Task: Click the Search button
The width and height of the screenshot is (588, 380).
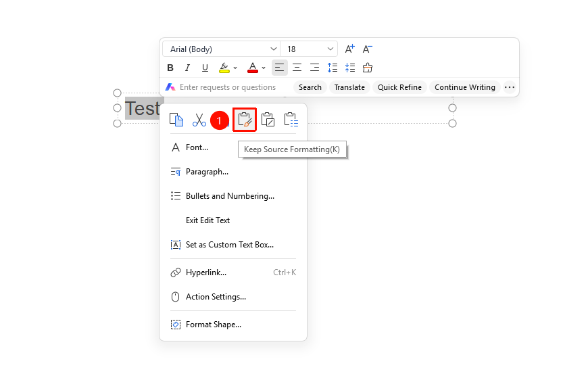Action: pos(310,87)
